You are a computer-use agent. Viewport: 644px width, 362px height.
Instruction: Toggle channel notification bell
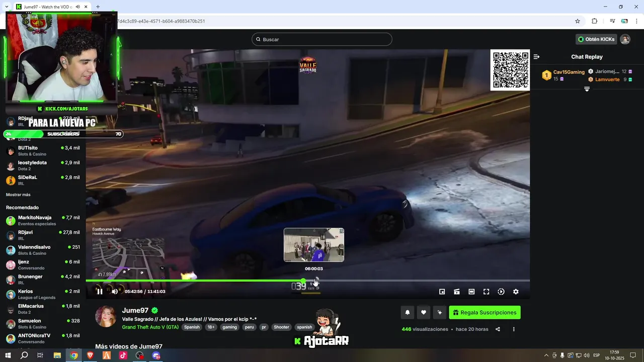tap(408, 312)
